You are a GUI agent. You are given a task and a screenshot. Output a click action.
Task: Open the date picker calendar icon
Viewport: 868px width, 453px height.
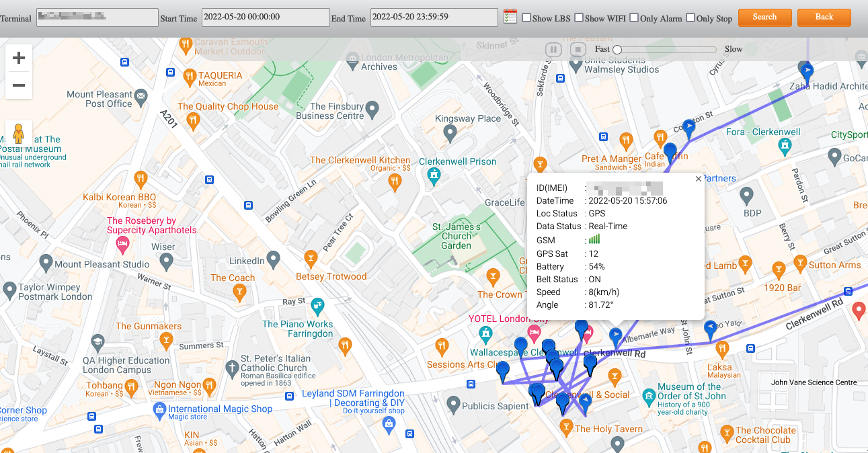click(x=510, y=17)
